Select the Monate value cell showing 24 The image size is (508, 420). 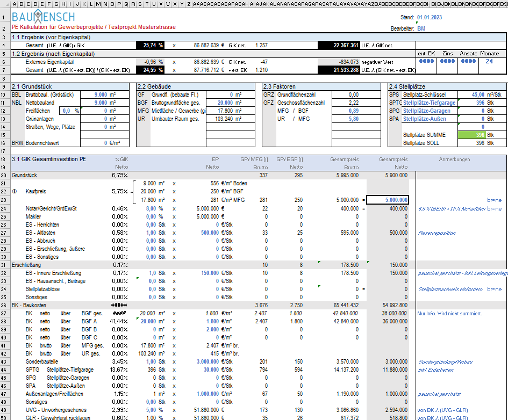(x=489, y=62)
